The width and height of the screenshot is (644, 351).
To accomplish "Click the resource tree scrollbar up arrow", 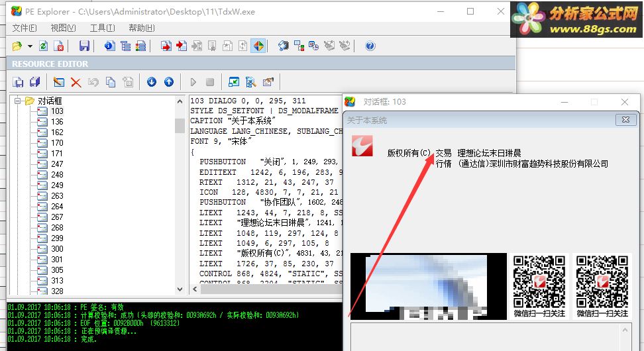I will pos(180,101).
